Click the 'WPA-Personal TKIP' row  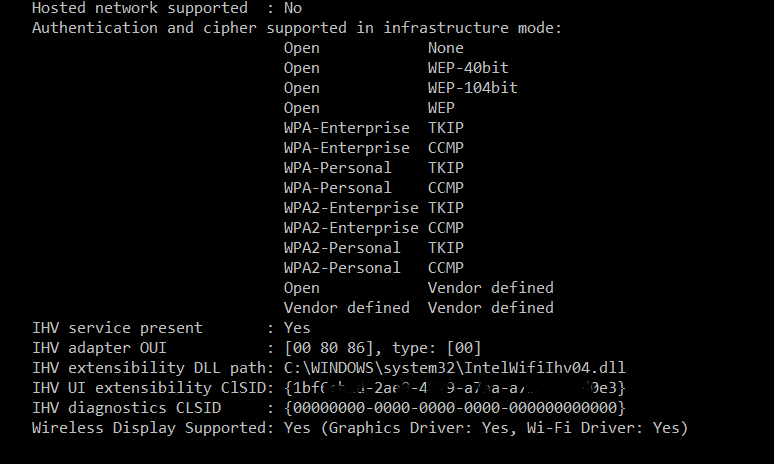[x=374, y=168]
